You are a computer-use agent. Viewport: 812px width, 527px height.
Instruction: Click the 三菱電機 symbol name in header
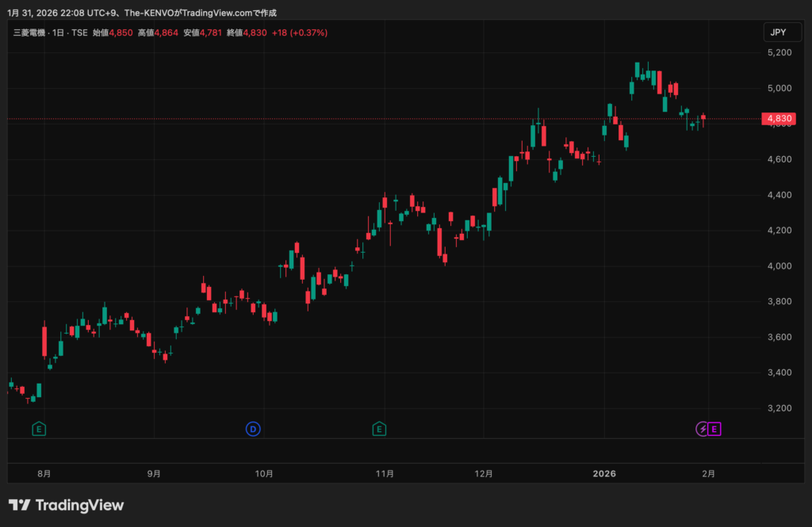point(29,32)
